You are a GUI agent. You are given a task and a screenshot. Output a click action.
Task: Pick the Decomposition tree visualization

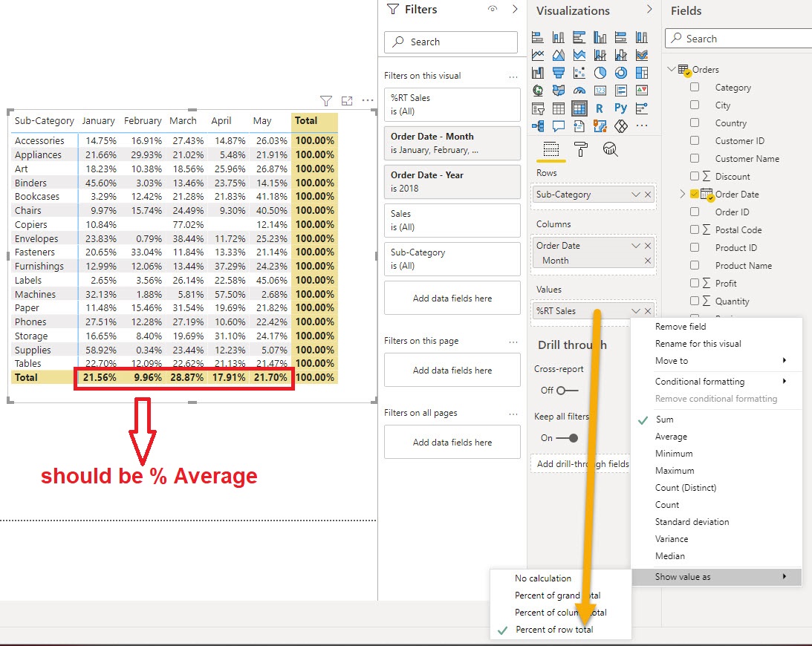click(538, 125)
